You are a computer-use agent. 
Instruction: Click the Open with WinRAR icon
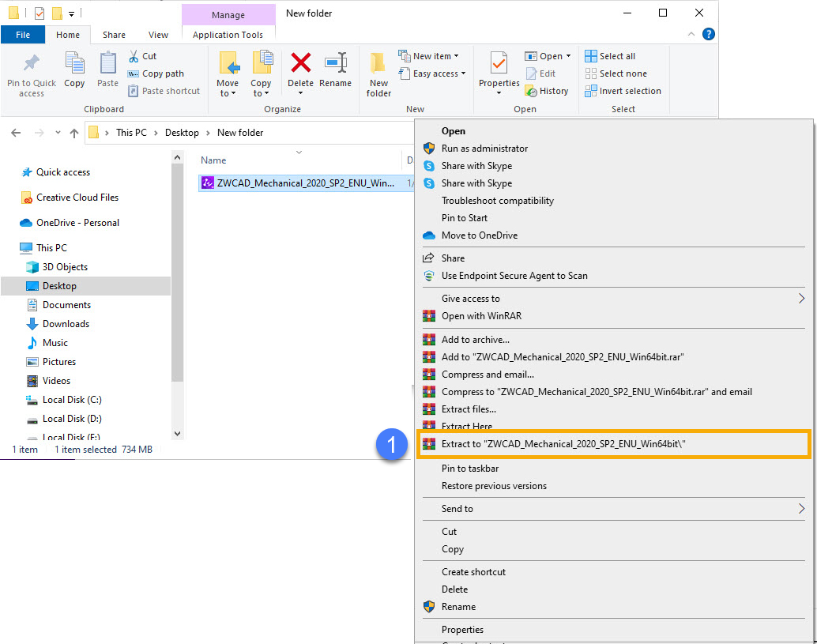tap(429, 316)
